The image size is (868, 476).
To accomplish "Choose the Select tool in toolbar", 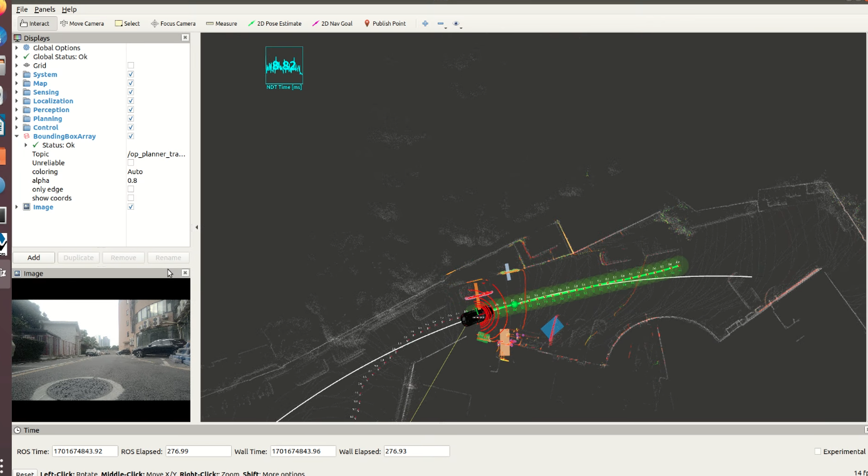I will [x=127, y=24].
